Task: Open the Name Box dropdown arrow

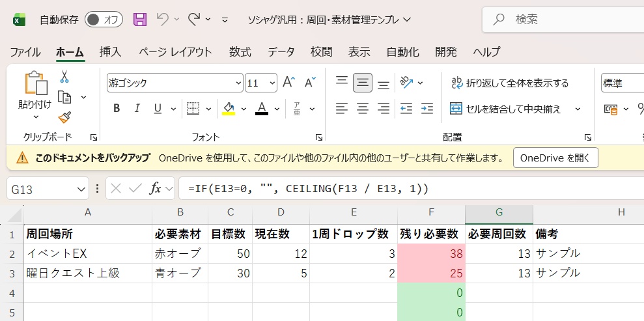Action: [81, 189]
